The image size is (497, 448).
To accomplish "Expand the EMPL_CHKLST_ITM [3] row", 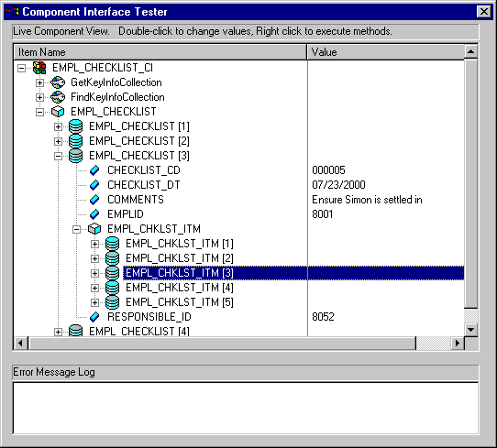I will (94, 273).
